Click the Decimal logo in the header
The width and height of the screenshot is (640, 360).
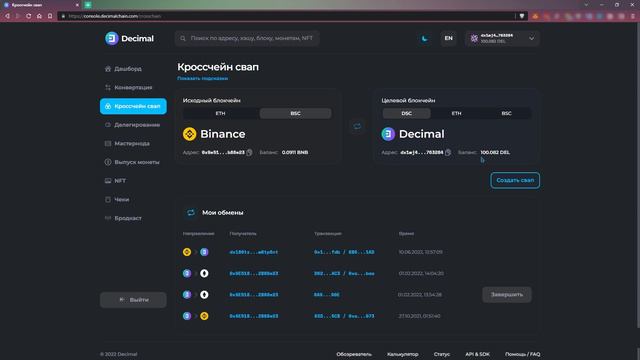pyautogui.click(x=129, y=38)
